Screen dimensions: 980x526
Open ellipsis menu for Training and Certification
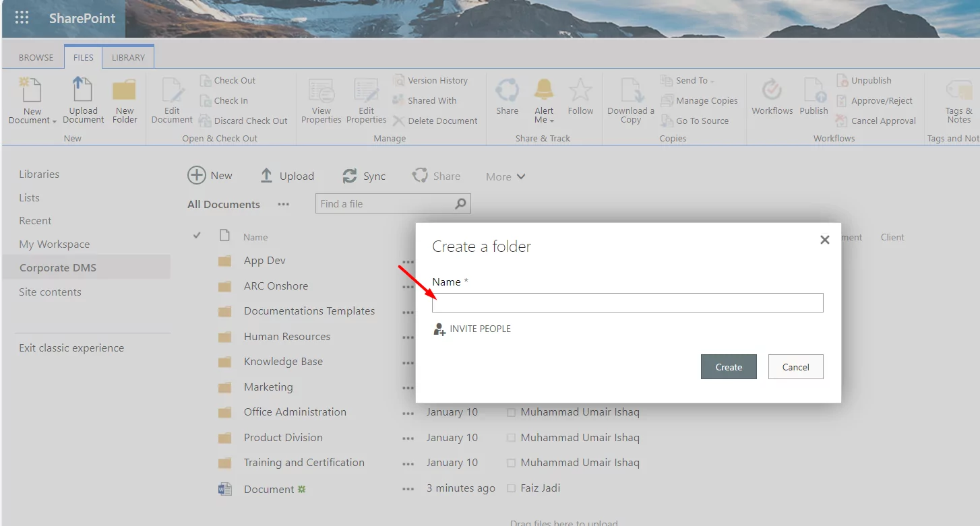tap(408, 463)
